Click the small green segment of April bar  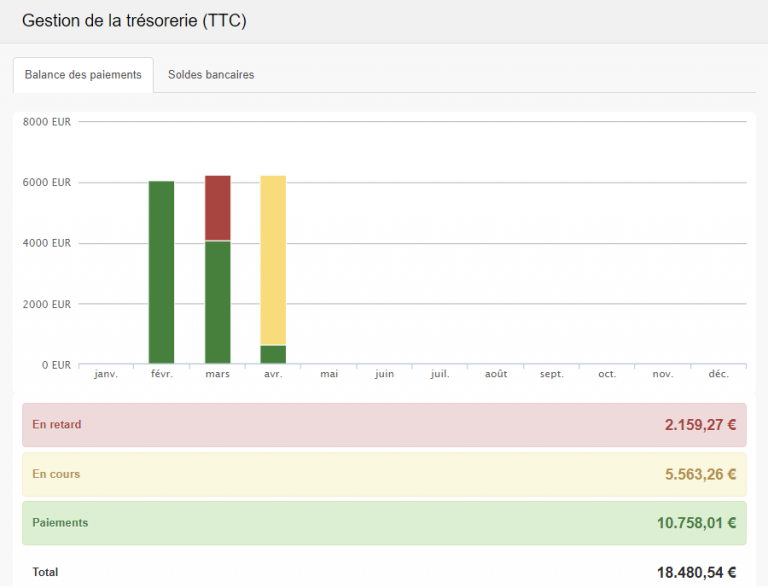[273, 354]
